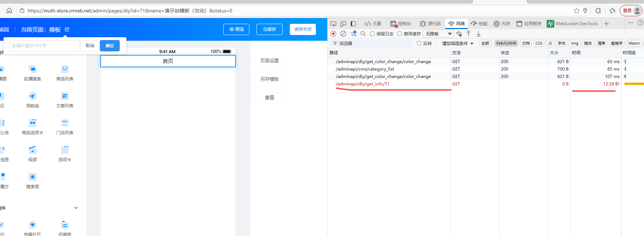Open the import HAR upload arrow

click(x=468, y=34)
